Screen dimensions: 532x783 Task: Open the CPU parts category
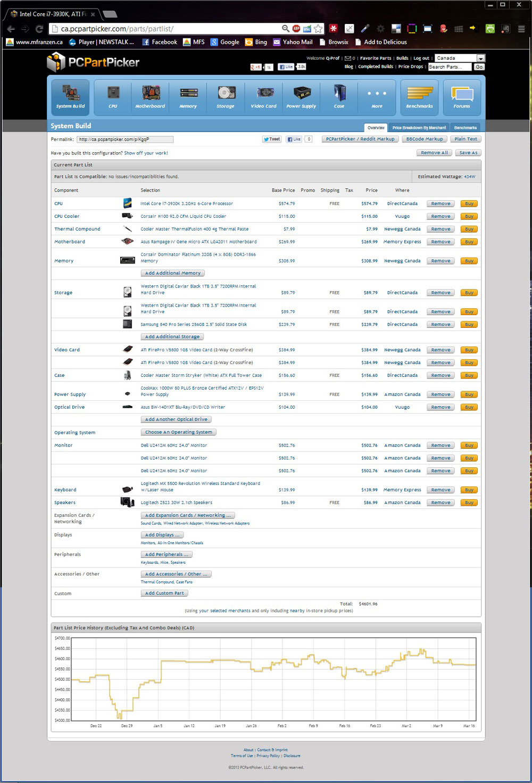point(113,97)
